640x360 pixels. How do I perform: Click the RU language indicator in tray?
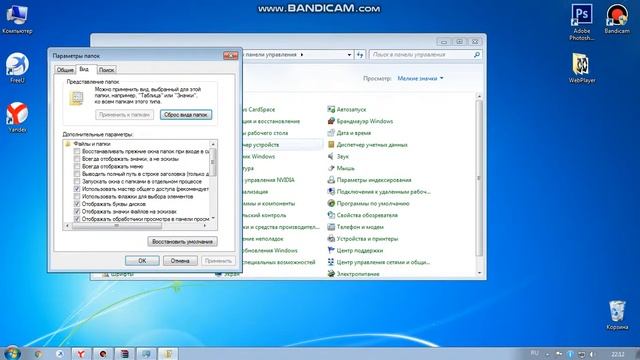535,353
